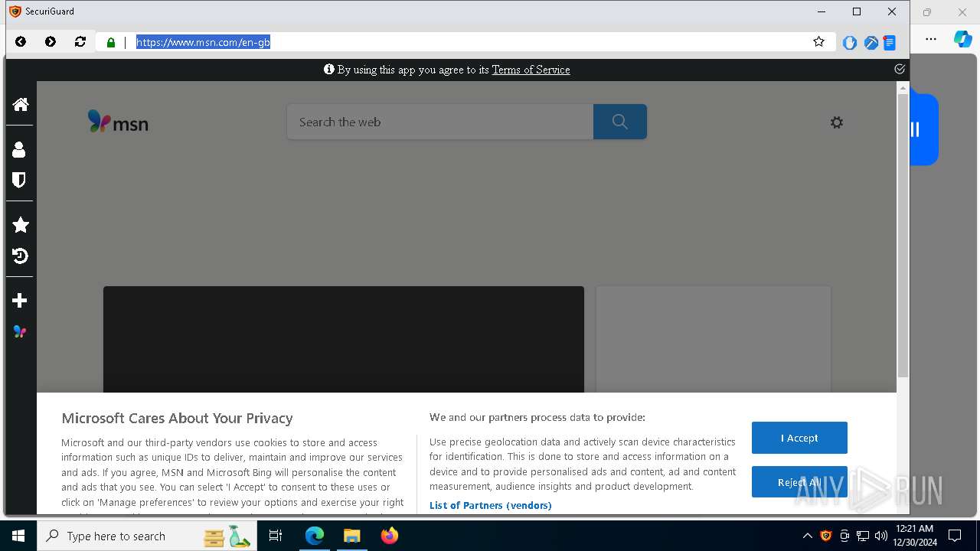Reload the page with the refresh icon
Image resolution: width=980 pixels, height=551 pixels.
click(80, 42)
